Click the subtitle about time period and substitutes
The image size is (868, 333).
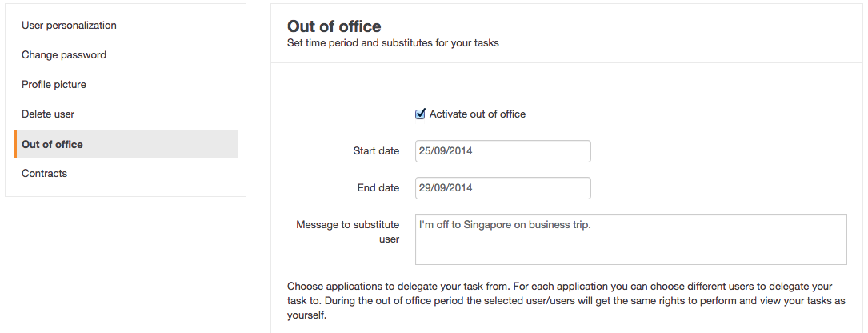393,42
